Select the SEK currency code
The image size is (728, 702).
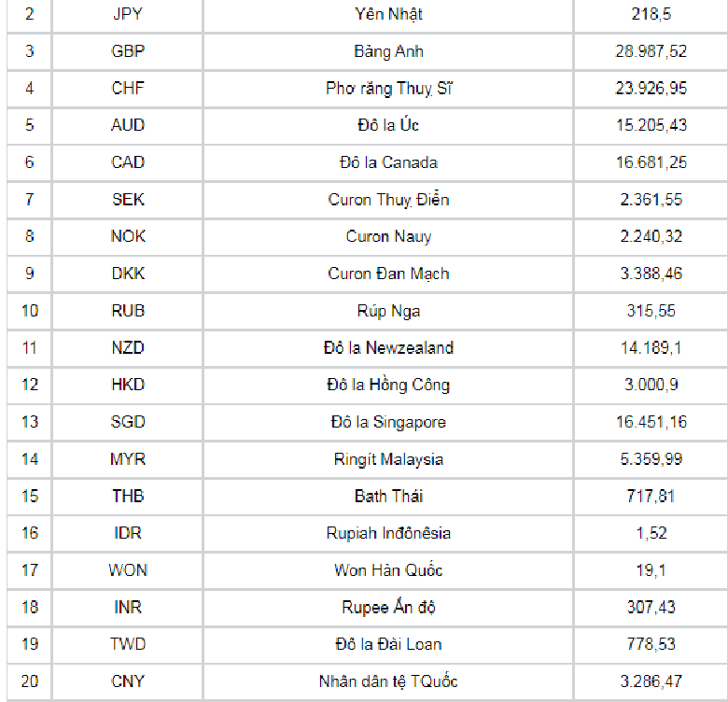128,200
